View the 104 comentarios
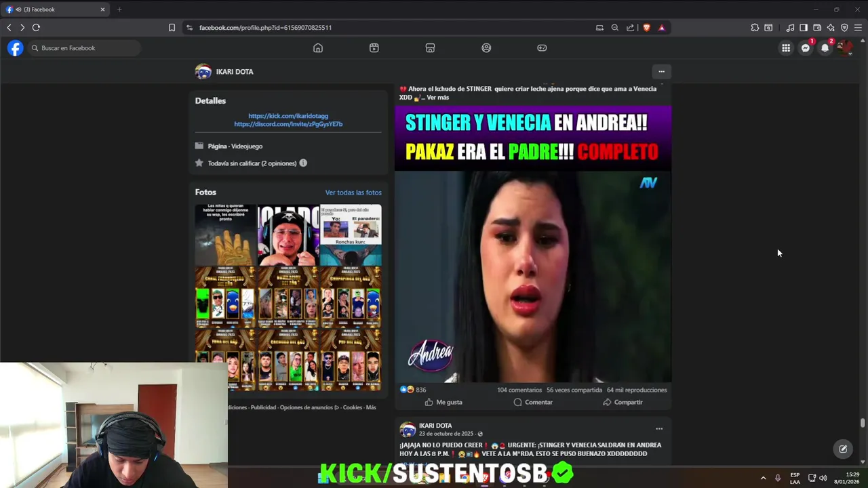 519,390
